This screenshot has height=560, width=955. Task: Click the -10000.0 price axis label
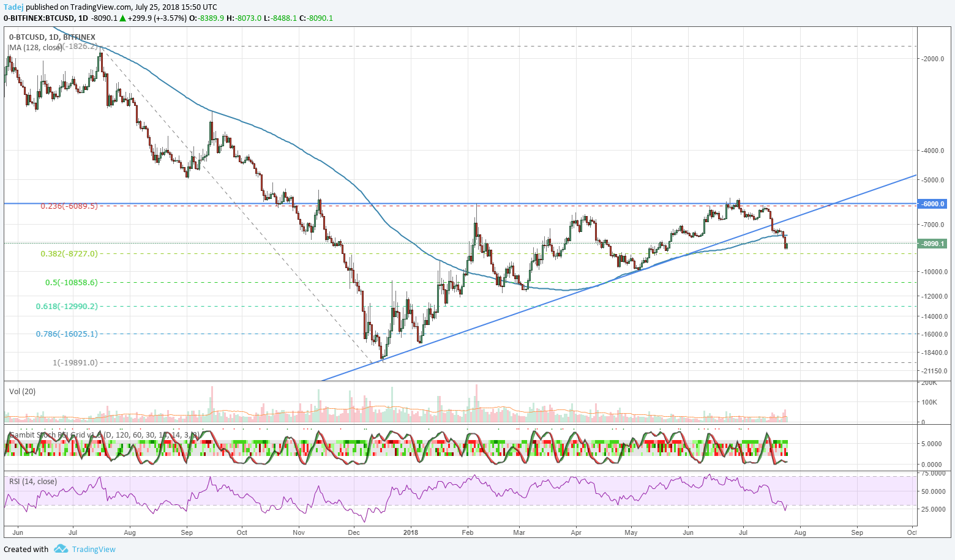(x=935, y=272)
